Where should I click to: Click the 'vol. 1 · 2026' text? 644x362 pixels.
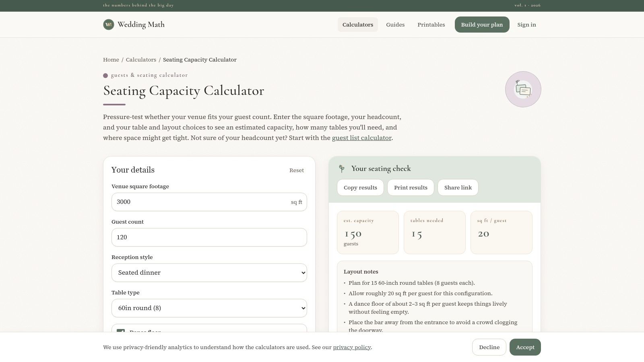pyautogui.click(x=528, y=5)
